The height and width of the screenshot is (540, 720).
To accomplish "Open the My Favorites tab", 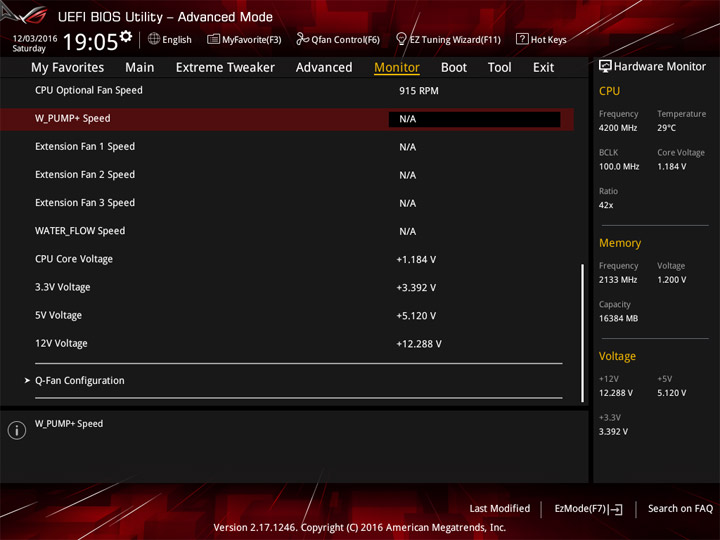I will pyautogui.click(x=68, y=68).
